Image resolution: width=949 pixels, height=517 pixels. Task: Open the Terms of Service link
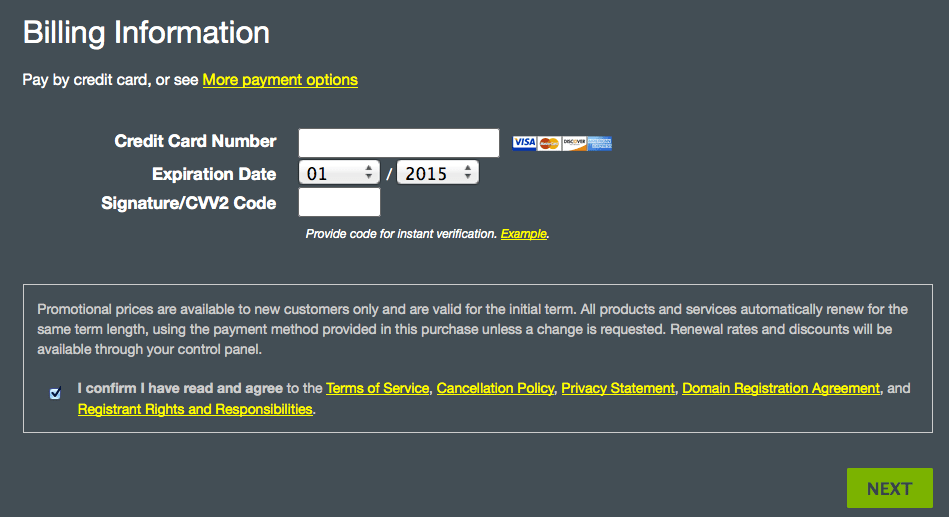pyautogui.click(x=378, y=388)
